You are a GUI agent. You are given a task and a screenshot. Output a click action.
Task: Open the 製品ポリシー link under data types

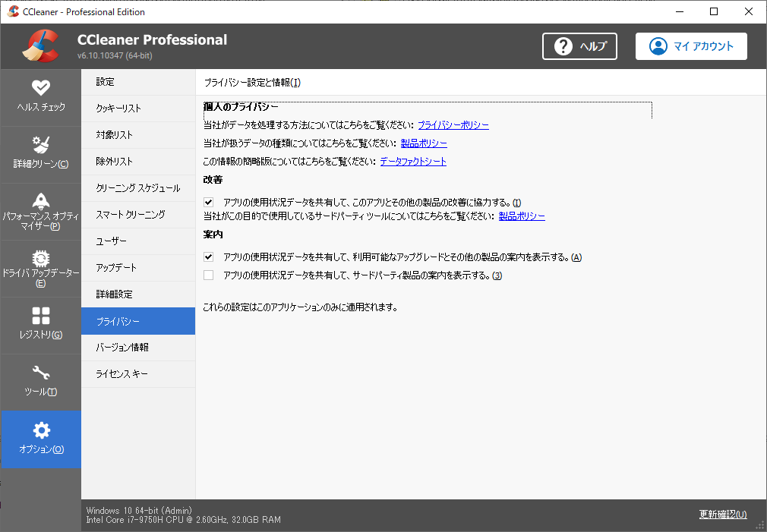point(424,143)
